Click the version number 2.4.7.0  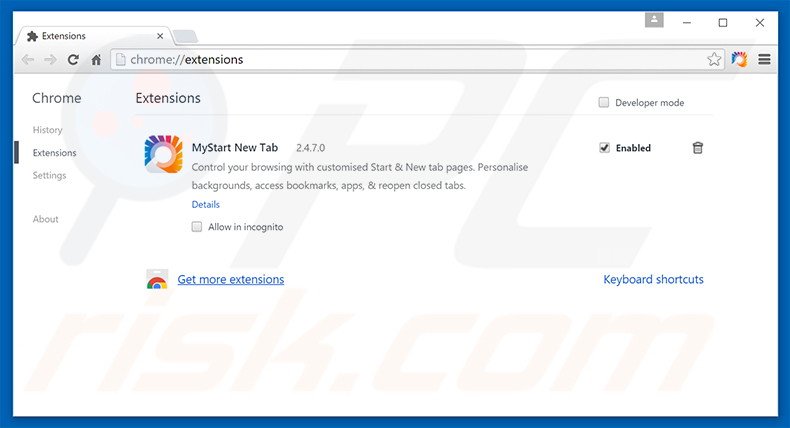310,148
